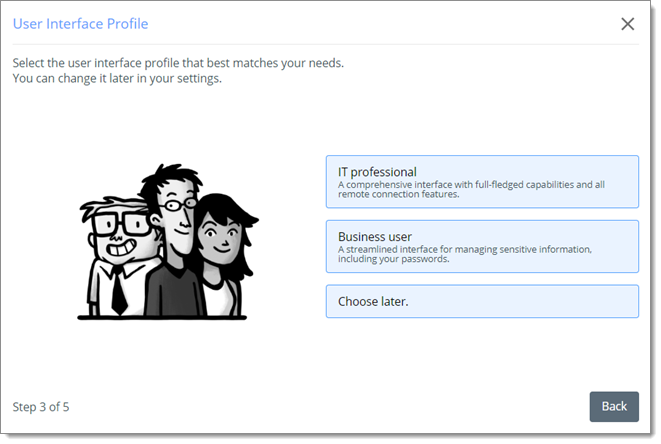Click the 'Step 3 of 5' text
This screenshot has width=661, height=444.
(41, 407)
